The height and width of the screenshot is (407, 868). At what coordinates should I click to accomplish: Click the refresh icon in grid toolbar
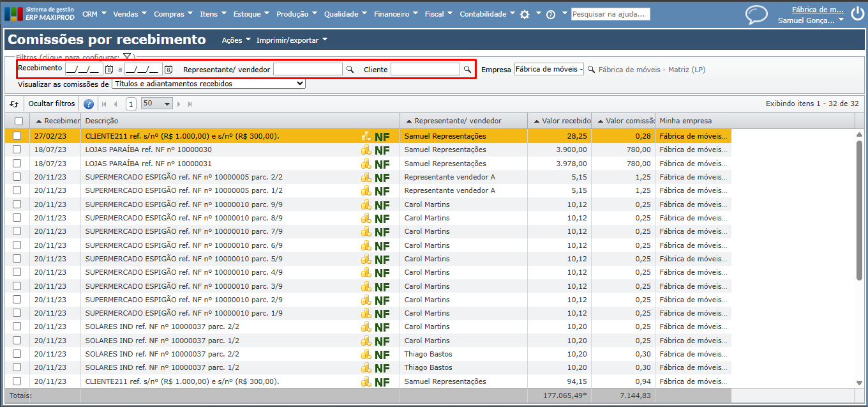[x=13, y=104]
